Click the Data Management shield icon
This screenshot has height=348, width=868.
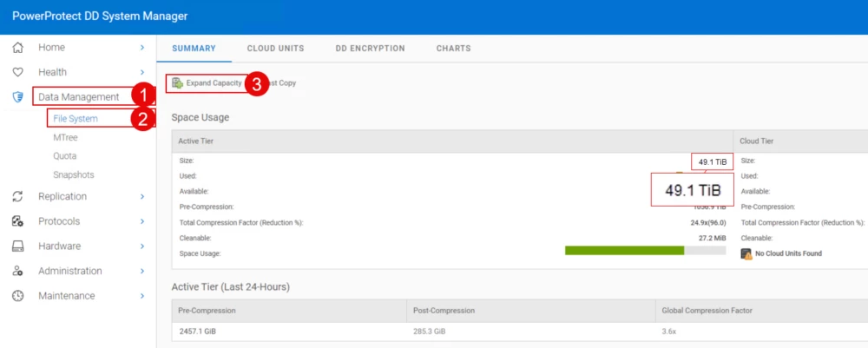(17, 97)
